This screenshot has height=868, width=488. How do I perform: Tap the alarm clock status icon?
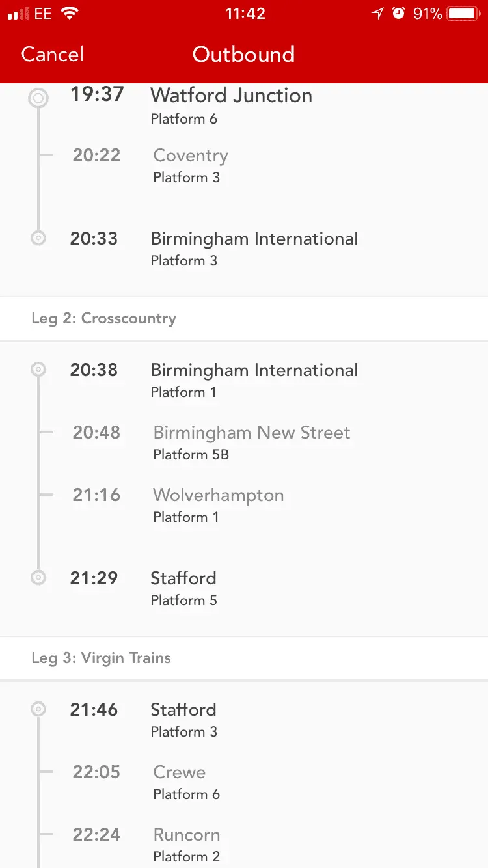click(x=398, y=14)
